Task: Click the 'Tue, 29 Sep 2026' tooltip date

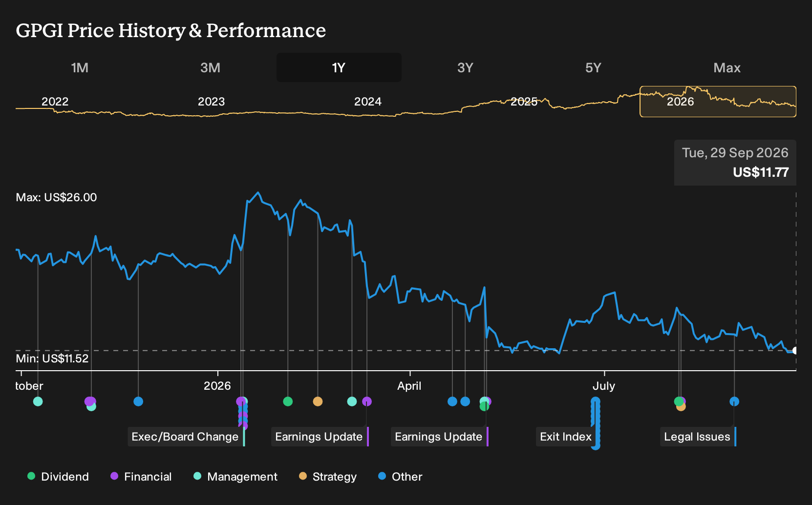Action: tap(735, 153)
